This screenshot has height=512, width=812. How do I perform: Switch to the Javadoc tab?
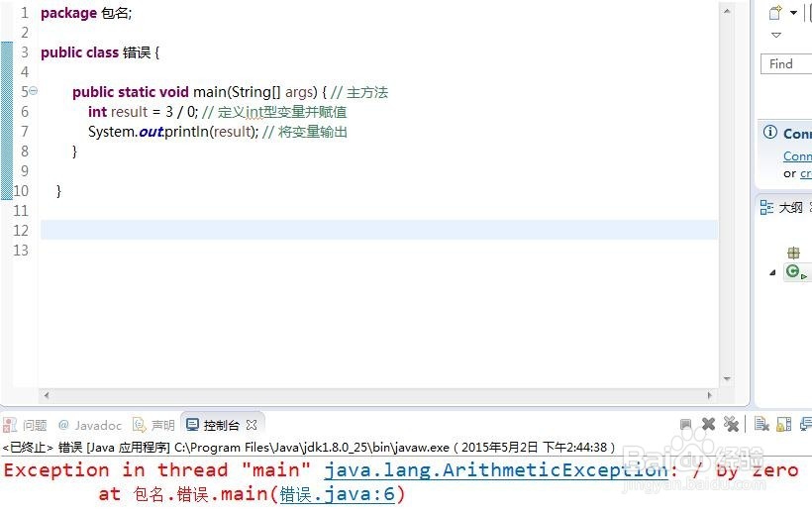click(98, 426)
